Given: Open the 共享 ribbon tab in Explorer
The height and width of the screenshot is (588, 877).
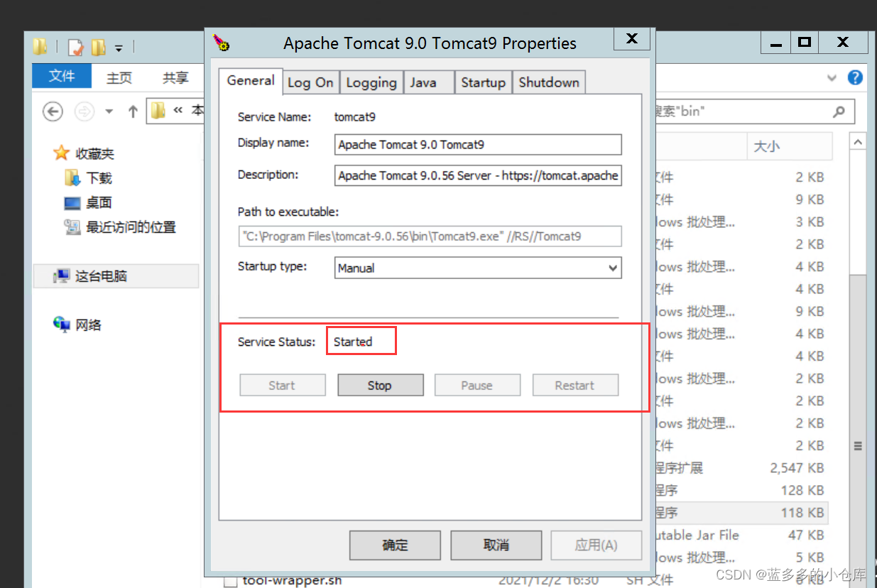Looking at the screenshot, I should [175, 77].
